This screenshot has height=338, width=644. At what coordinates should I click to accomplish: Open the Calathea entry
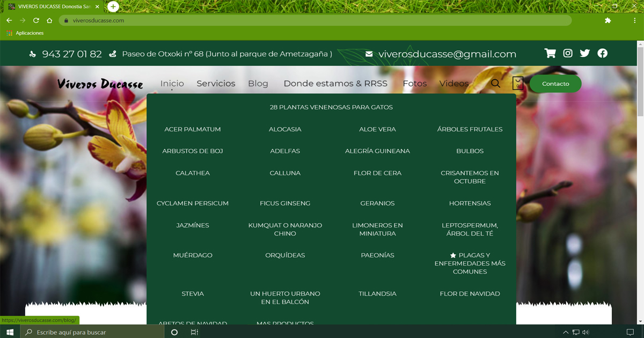click(x=193, y=173)
